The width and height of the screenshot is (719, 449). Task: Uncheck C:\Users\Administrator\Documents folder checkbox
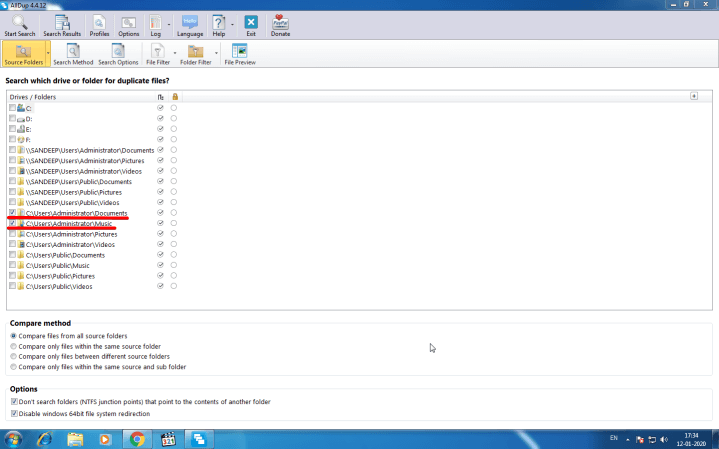(x=12, y=213)
